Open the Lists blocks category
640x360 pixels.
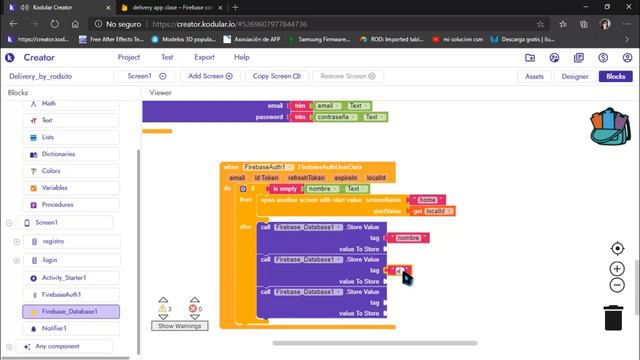[x=71, y=137]
